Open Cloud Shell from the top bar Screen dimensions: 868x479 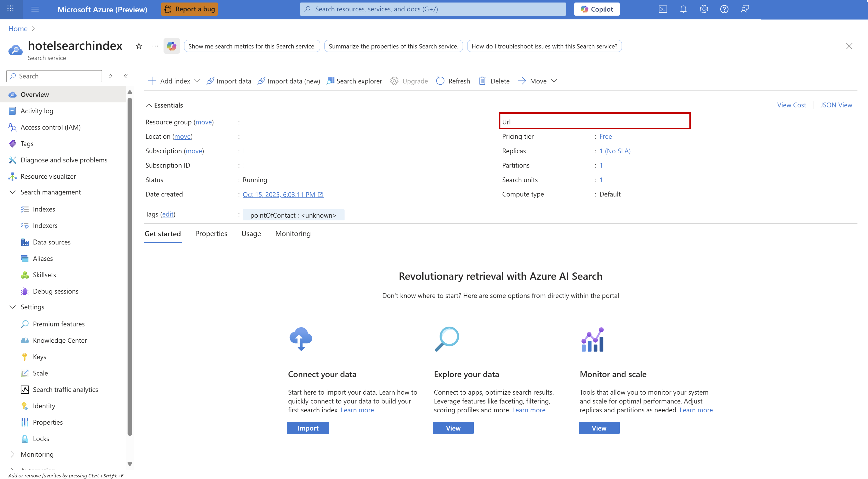pos(663,9)
